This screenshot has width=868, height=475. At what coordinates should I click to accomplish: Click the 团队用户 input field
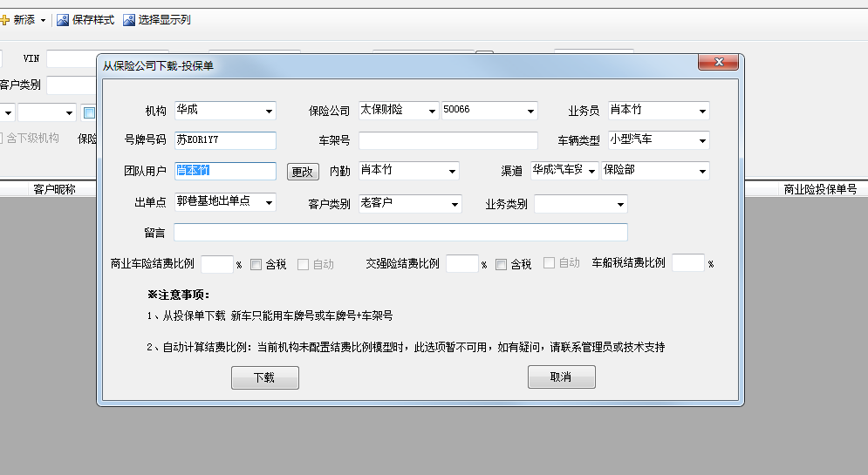pos(225,171)
